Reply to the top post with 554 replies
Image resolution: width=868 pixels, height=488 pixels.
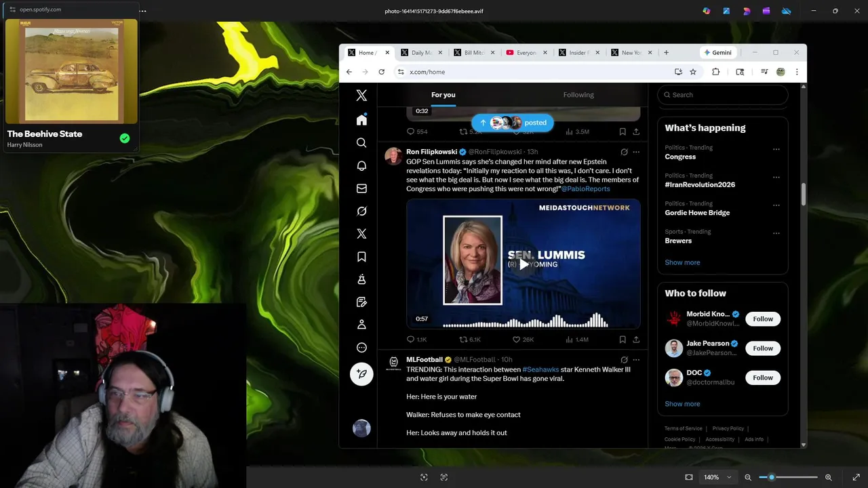point(416,131)
